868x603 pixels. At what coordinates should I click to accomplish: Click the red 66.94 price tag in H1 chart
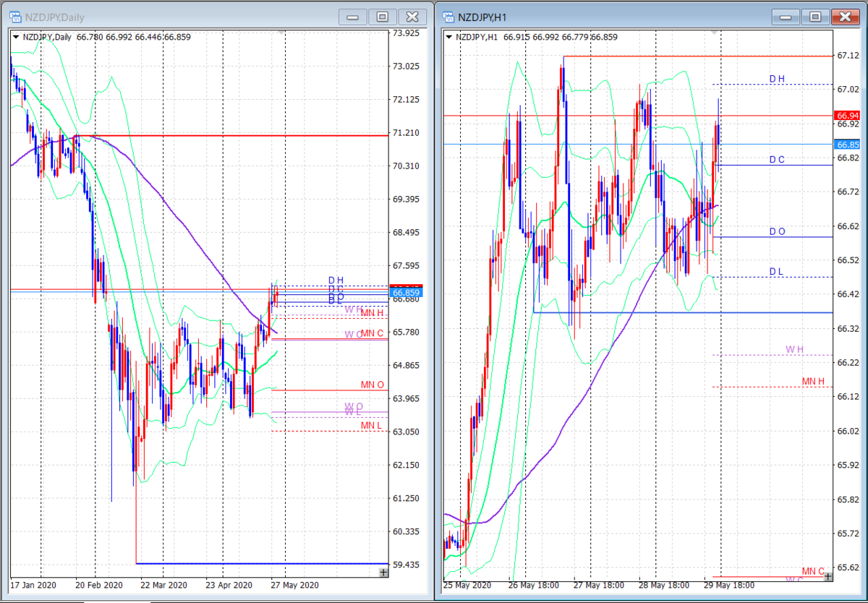point(846,115)
